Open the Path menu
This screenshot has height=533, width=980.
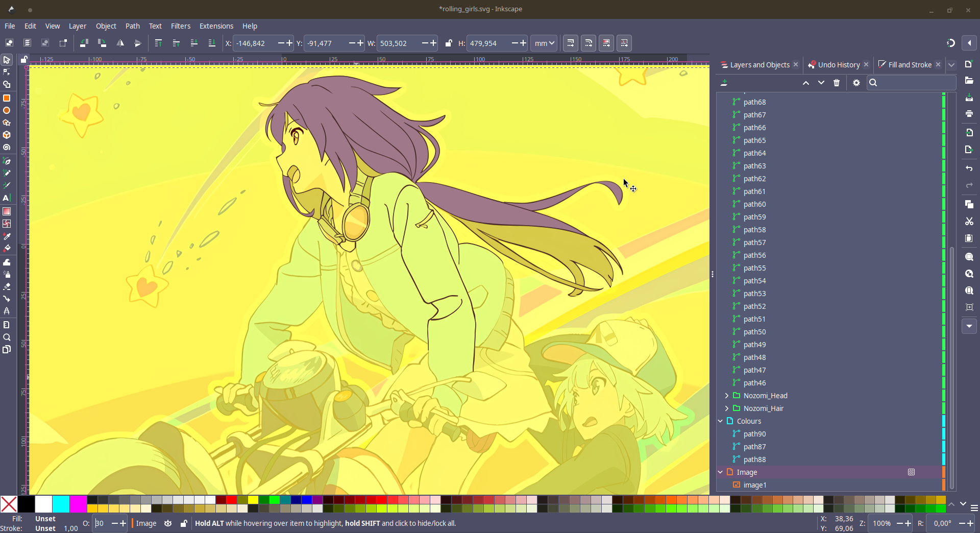pyautogui.click(x=133, y=26)
